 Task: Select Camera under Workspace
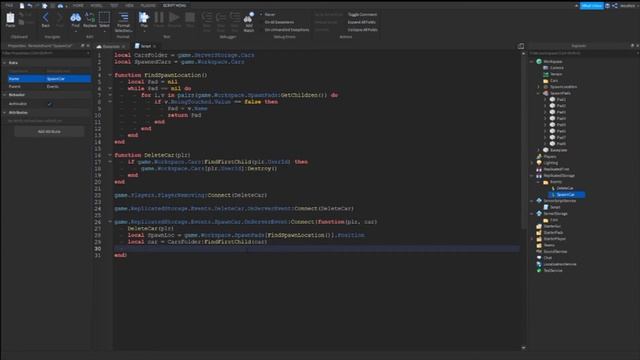[556, 68]
